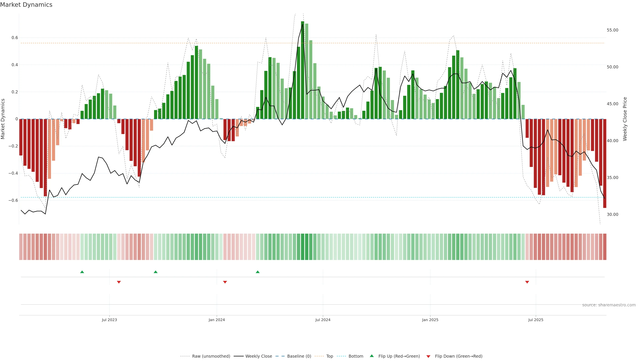Click the source: sharemaestro.com text
Viewport: 644px width, 362px height.
click(609, 305)
